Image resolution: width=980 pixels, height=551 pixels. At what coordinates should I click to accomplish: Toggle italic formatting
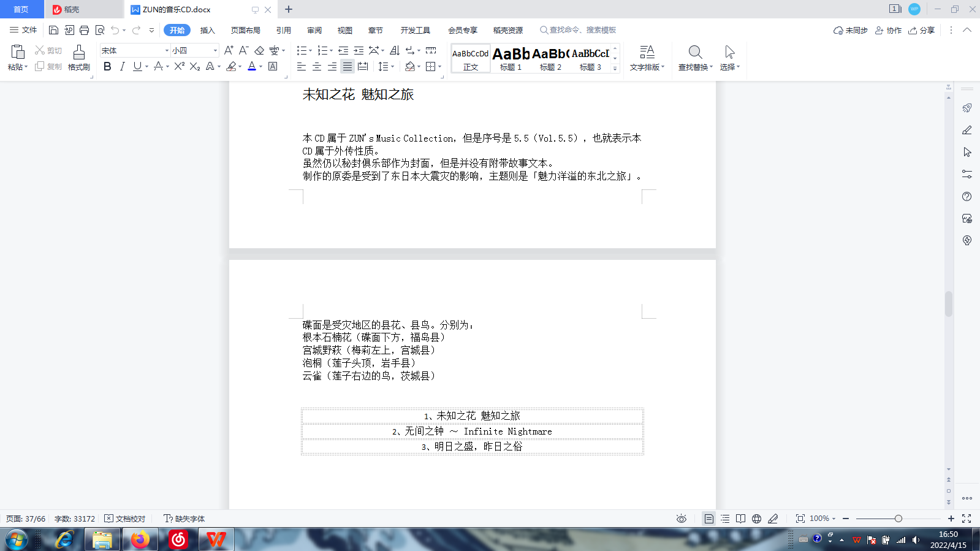pos(122,66)
